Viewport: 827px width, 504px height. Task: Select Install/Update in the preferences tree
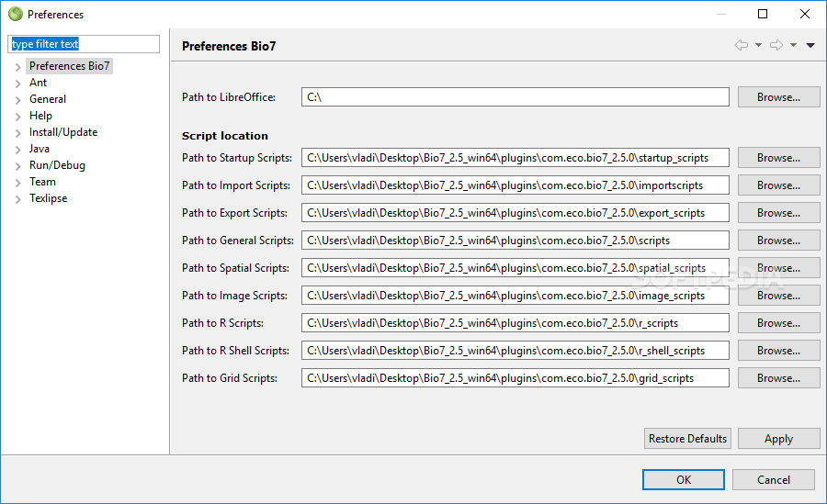click(63, 132)
